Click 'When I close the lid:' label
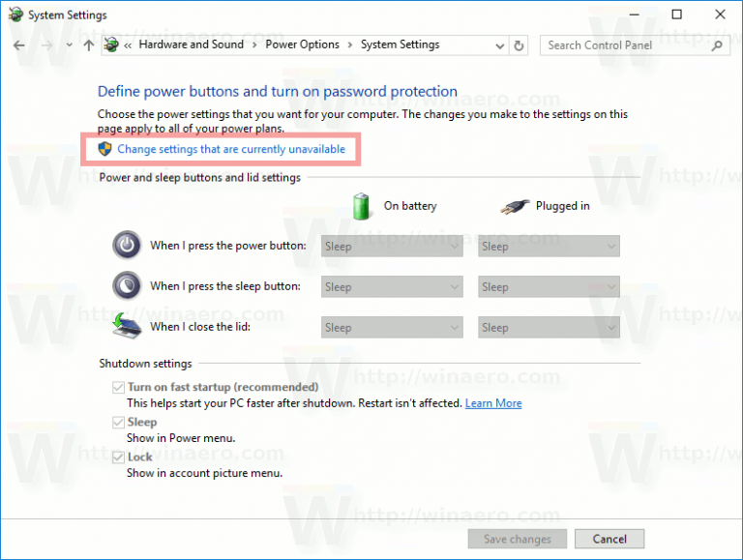The width and height of the screenshot is (743, 560). tap(200, 327)
